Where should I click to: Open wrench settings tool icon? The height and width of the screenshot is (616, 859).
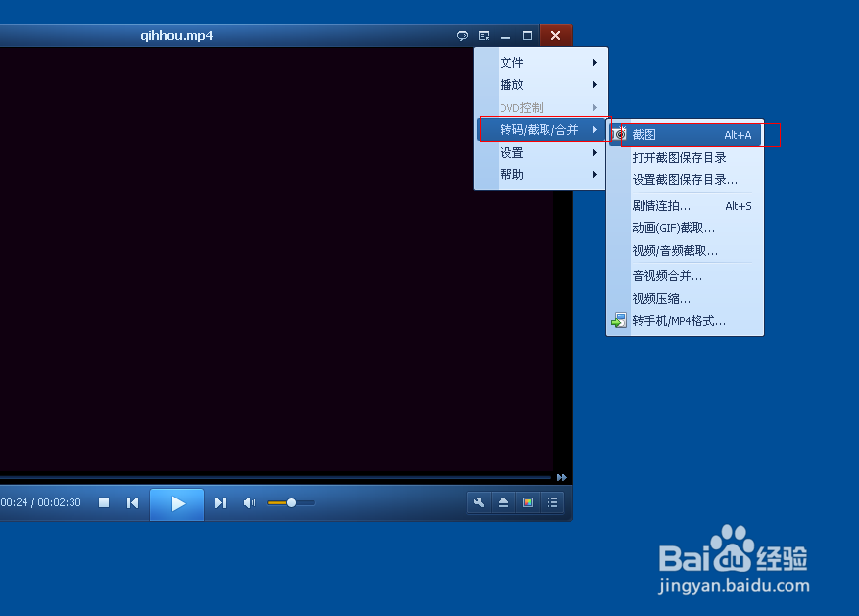coord(479,502)
